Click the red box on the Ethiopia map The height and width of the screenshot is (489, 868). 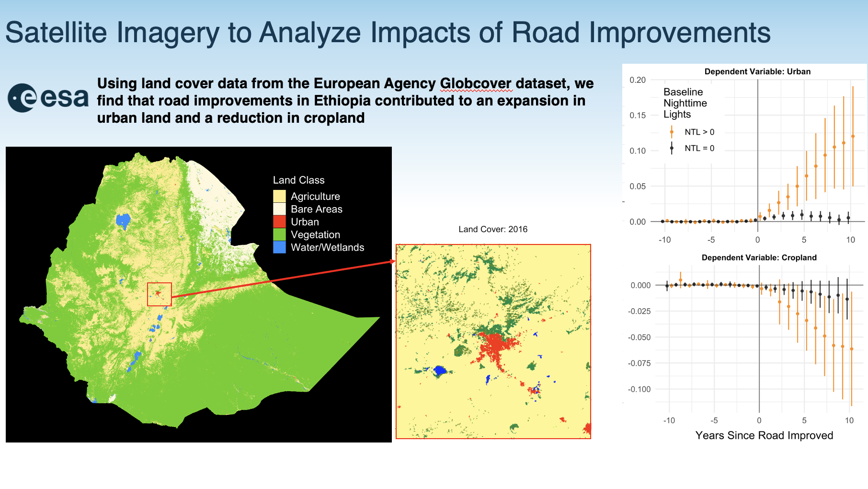tap(159, 294)
